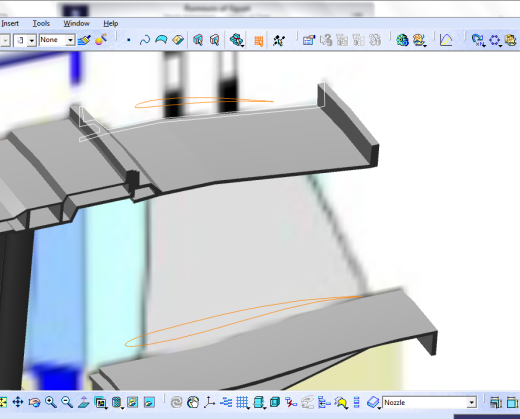Click the Zoom In magnifier
Viewport: 520px width, 419px height.
[51, 402]
